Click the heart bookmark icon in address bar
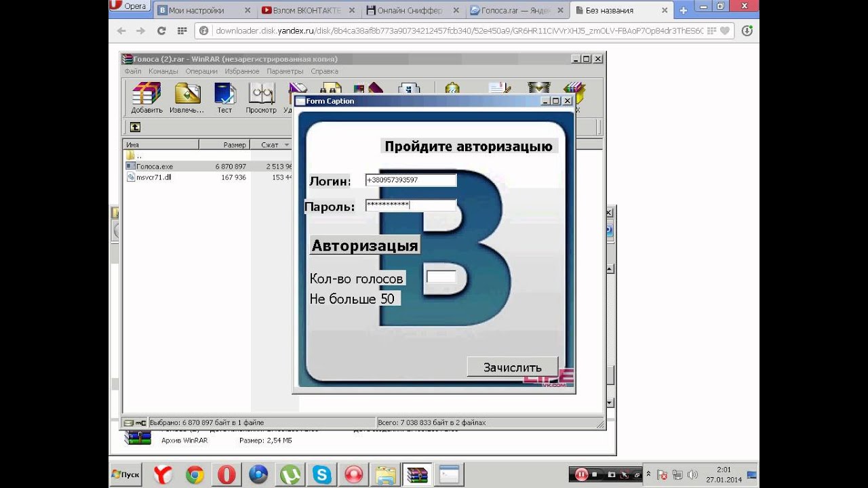Viewport: 868px width, 488px height. pos(725,30)
